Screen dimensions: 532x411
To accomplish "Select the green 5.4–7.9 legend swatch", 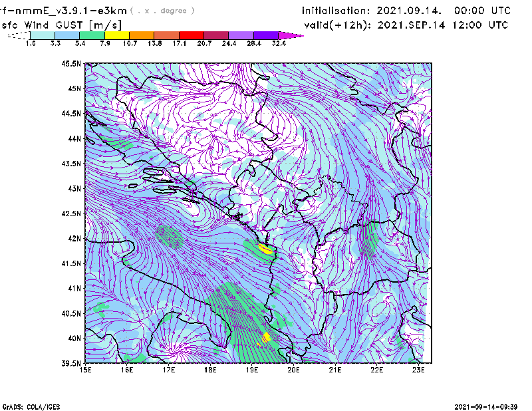I will (x=92, y=35).
